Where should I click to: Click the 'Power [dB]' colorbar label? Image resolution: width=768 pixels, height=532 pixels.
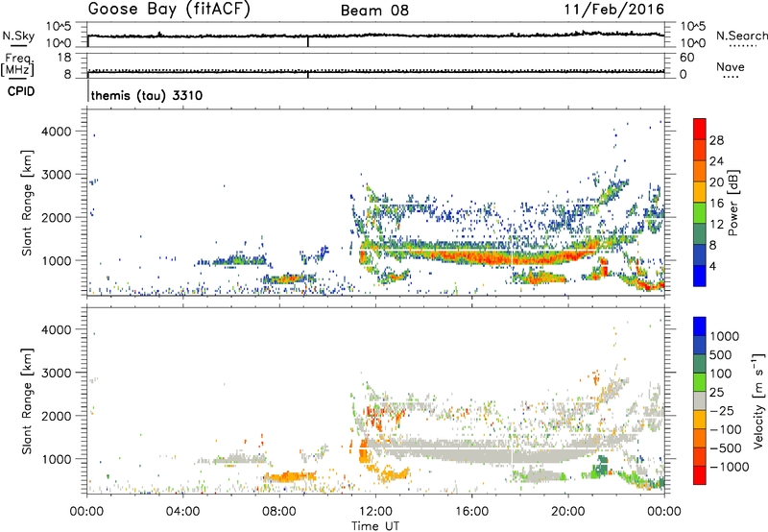[x=732, y=203]
